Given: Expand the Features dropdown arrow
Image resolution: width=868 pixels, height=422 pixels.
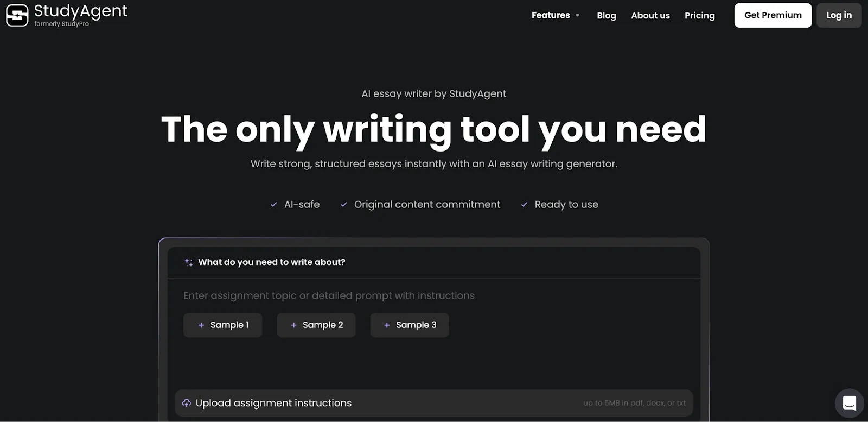Looking at the screenshot, I should pyautogui.click(x=577, y=15).
